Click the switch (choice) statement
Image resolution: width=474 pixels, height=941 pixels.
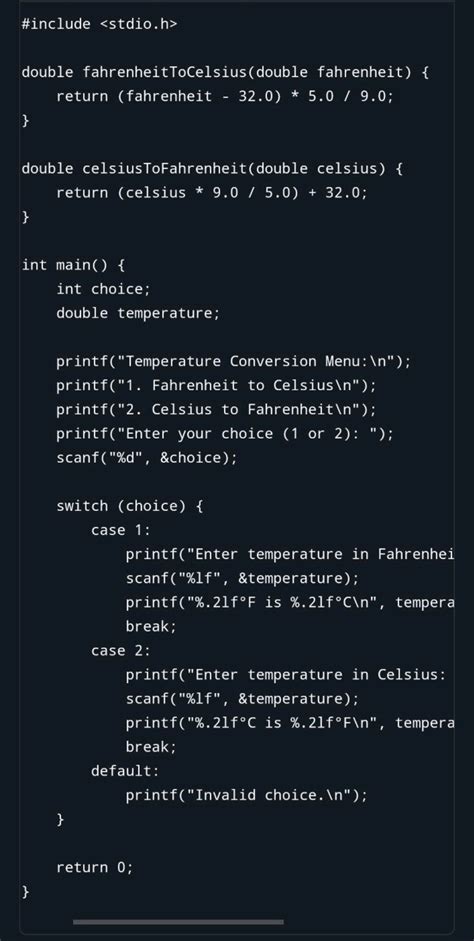(x=130, y=506)
